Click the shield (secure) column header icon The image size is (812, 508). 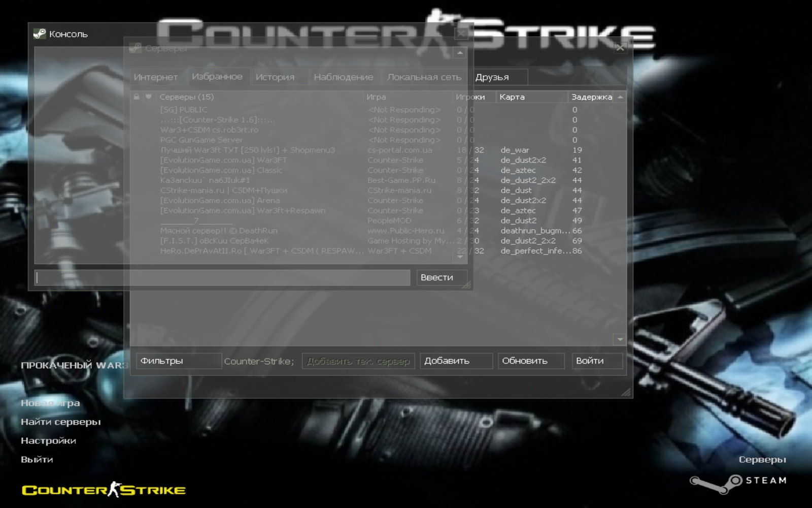click(x=148, y=97)
